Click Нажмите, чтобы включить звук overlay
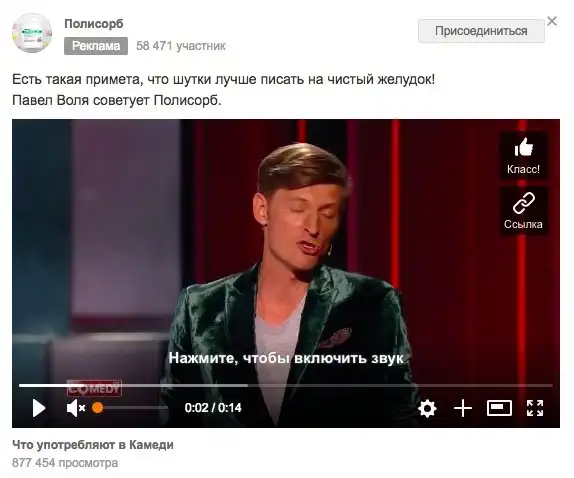The width and height of the screenshot is (574, 478). pos(286,358)
